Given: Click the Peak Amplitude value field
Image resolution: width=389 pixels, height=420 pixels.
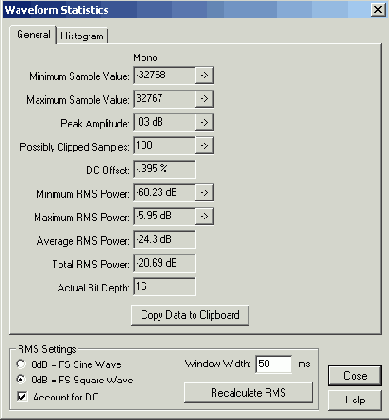Looking at the screenshot, I should [x=164, y=122].
